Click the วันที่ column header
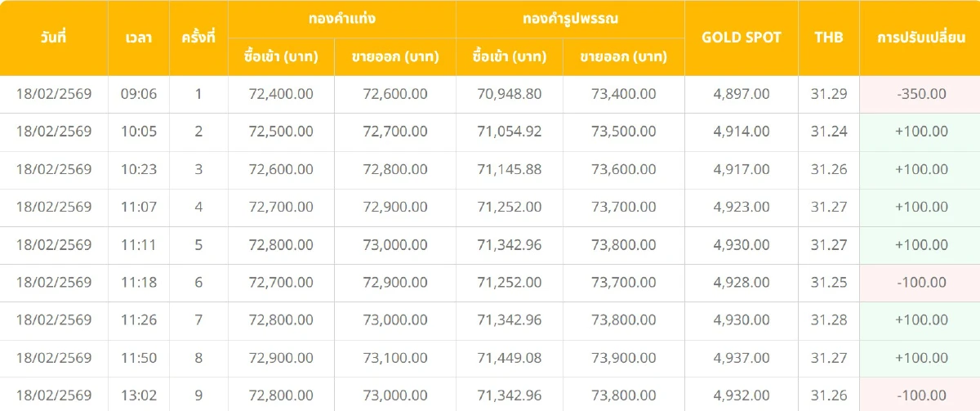 (54, 38)
